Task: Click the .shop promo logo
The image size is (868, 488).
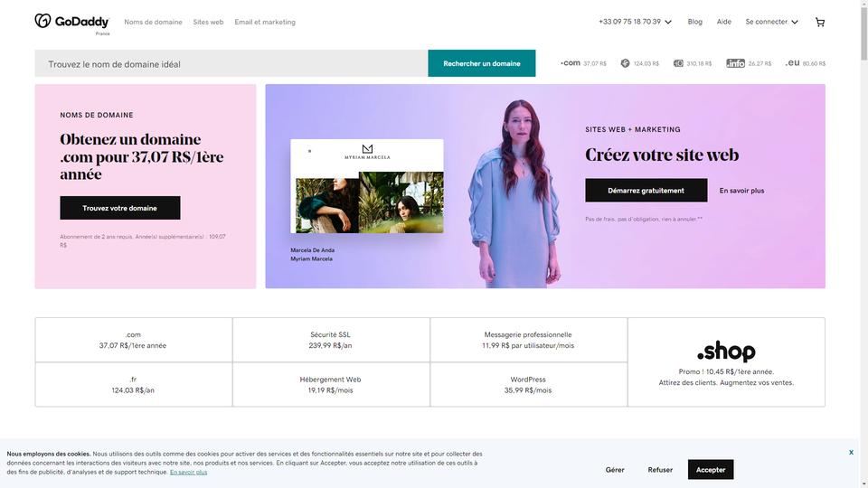Action: (726, 352)
